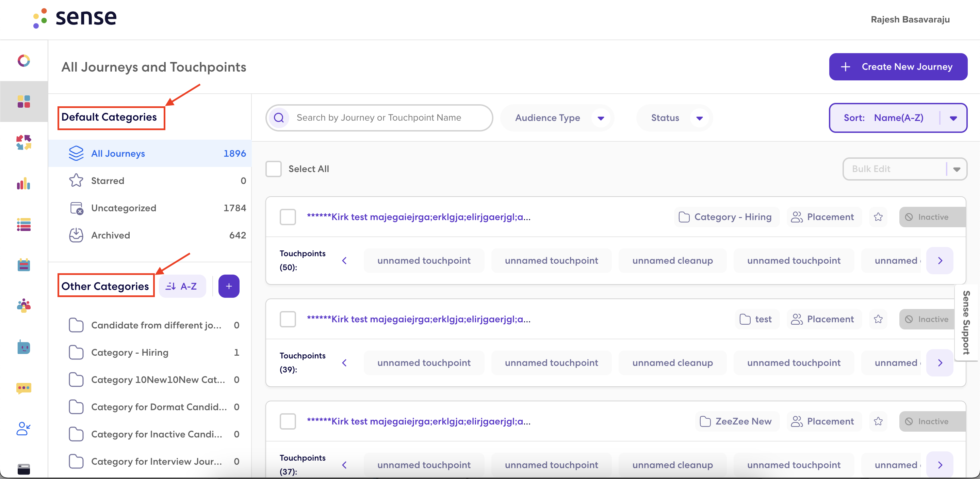
Task: Open the chatbot sidebar icon
Action: (x=23, y=347)
